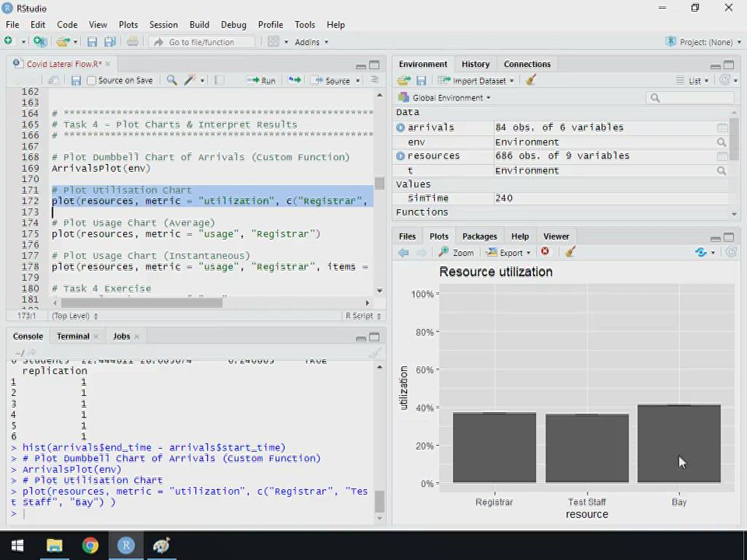Open the Session menu
Viewport: 747px width, 560px height.
pyautogui.click(x=163, y=24)
